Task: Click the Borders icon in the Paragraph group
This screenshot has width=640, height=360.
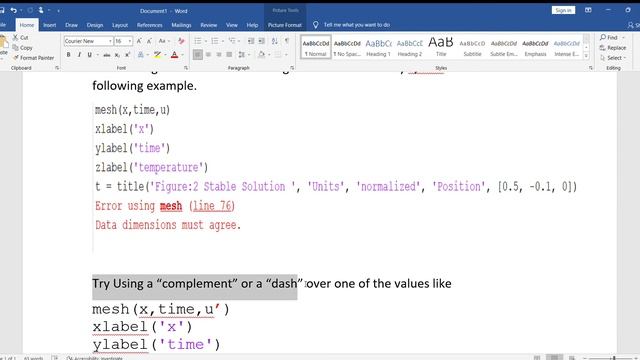Action: [278, 55]
